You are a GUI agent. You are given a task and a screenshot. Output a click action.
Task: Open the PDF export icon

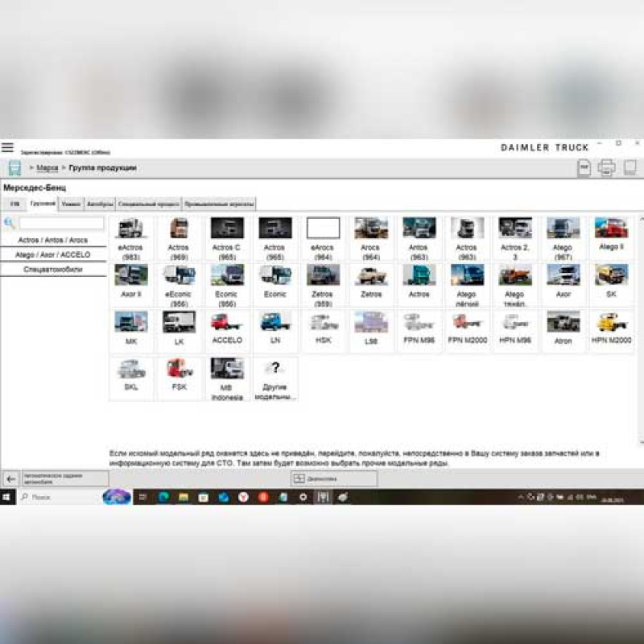point(584,167)
